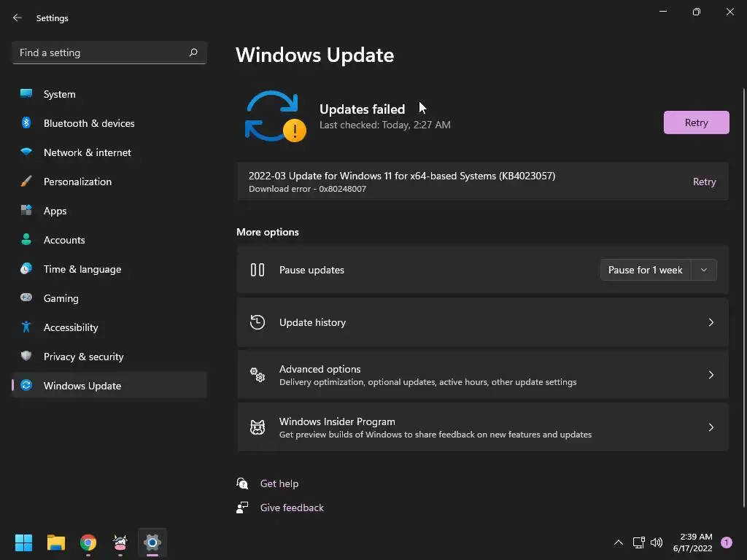
Task: Click the System monitor icon
Action: 26,93
